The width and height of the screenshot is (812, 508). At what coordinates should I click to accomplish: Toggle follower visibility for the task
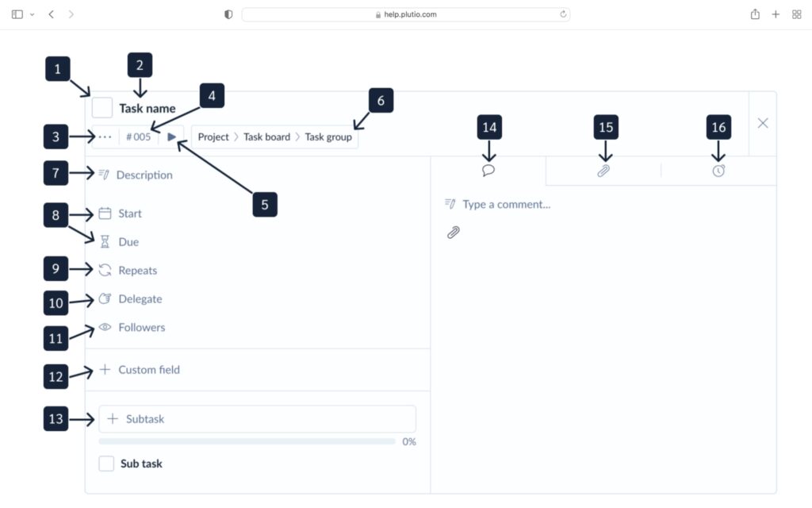point(105,326)
